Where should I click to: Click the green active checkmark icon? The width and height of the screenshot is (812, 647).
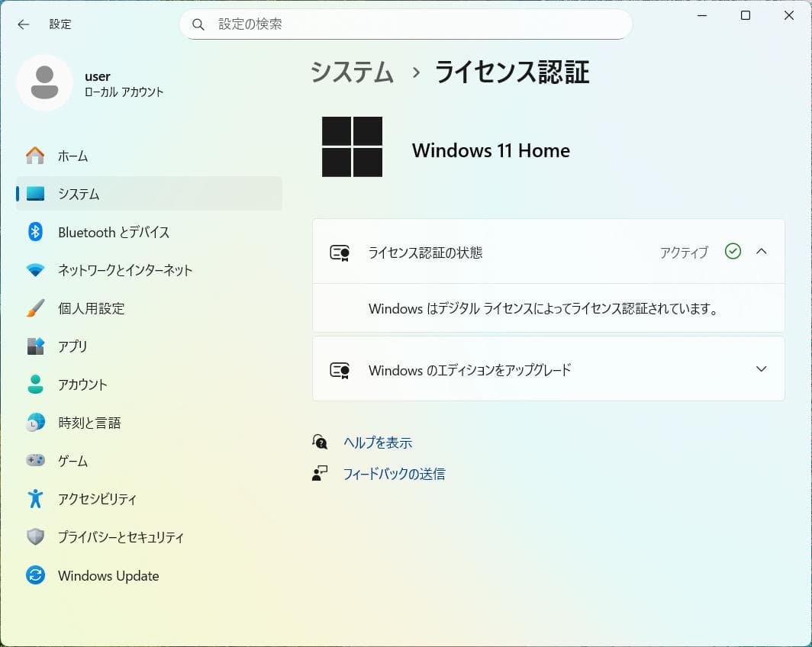(733, 252)
